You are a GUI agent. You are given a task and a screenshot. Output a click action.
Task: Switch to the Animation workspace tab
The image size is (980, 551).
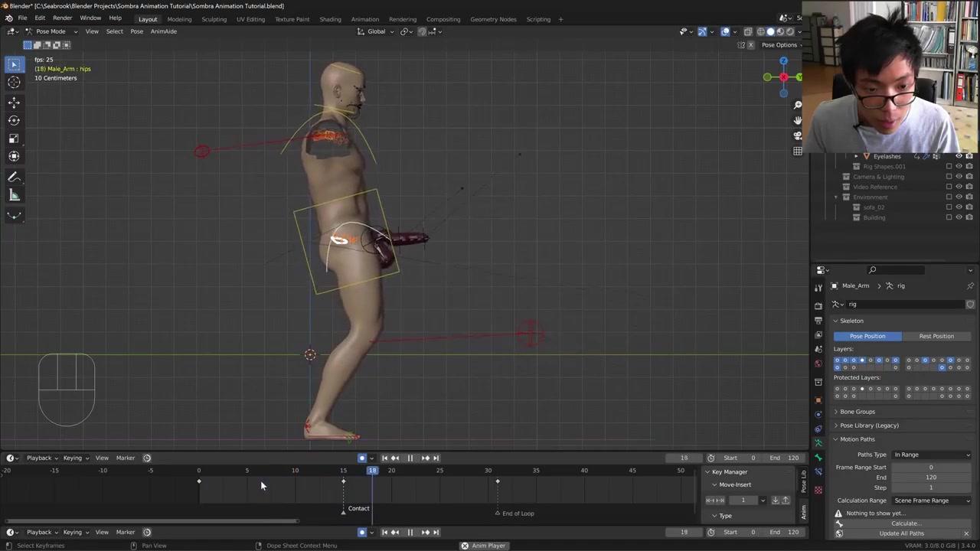point(364,19)
